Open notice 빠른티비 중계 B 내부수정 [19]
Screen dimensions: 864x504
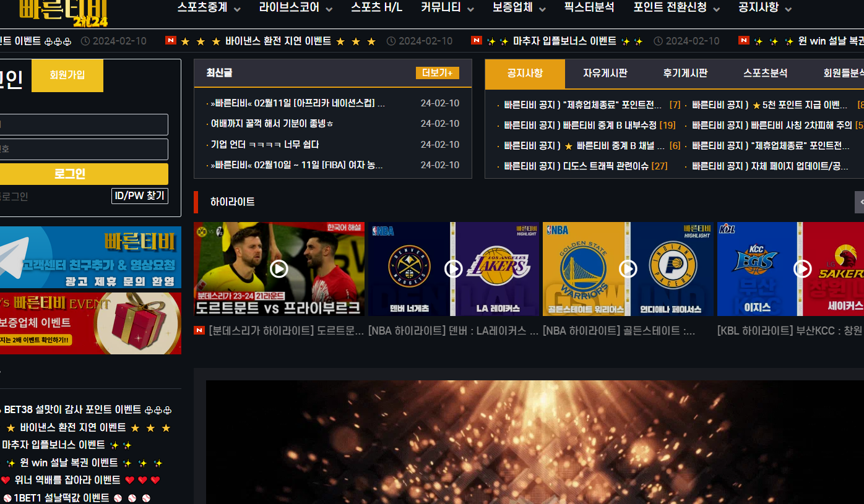click(590, 126)
